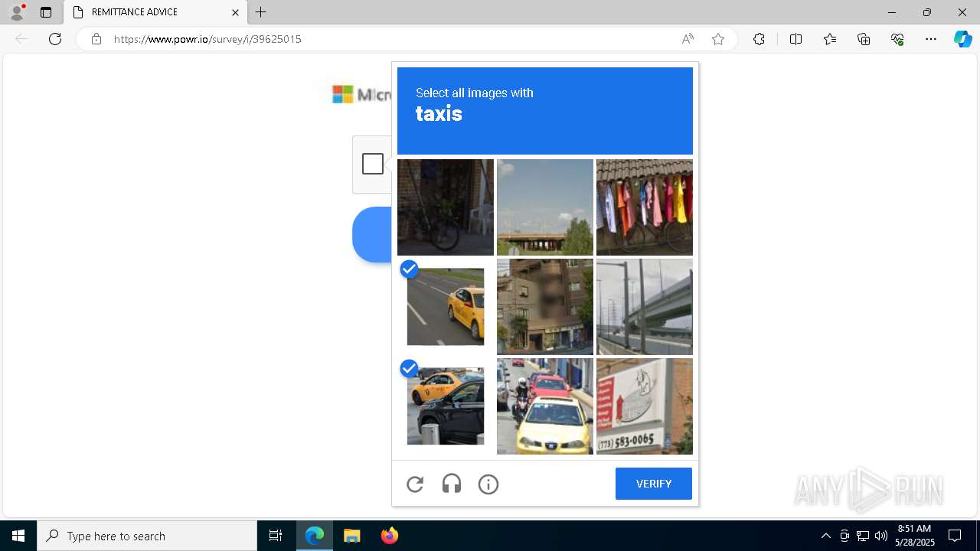
Task: Reload the captcha challenge images
Action: click(x=415, y=484)
